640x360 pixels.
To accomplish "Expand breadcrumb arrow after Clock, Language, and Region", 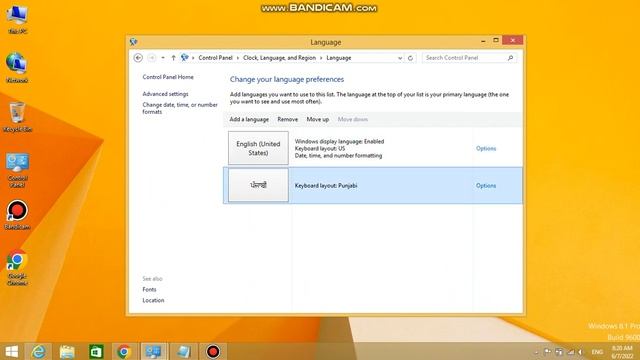I will [x=321, y=58].
